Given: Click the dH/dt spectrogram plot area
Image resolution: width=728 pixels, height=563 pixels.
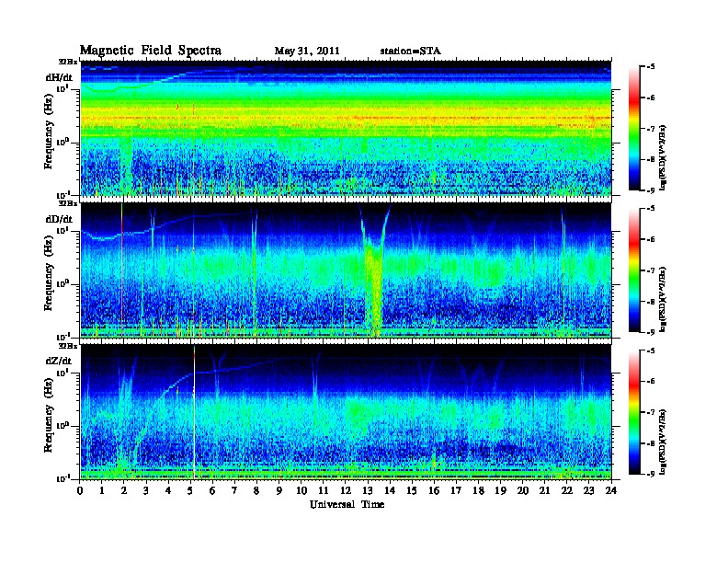Looking at the screenshot, I should 346,128.
